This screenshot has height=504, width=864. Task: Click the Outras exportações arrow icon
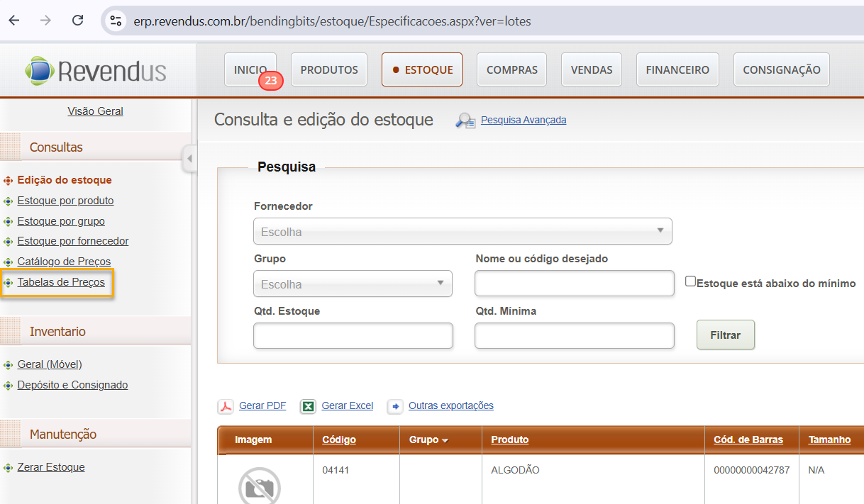click(395, 406)
